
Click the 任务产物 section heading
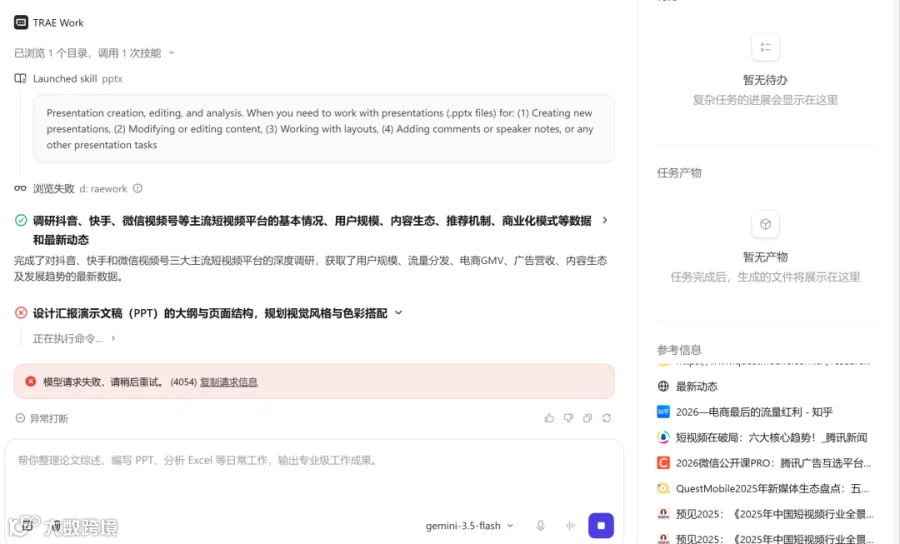(x=679, y=173)
